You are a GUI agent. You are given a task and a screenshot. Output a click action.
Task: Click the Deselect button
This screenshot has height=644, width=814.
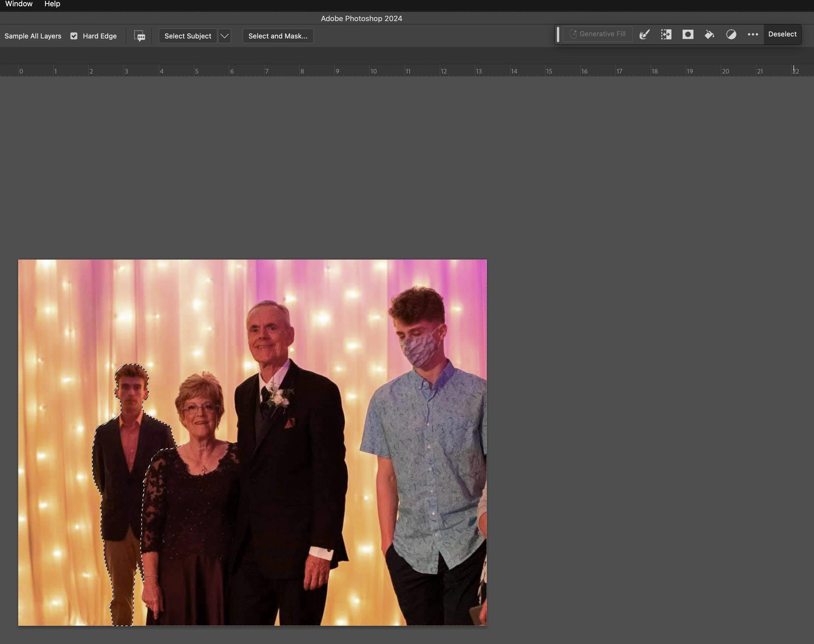click(782, 34)
